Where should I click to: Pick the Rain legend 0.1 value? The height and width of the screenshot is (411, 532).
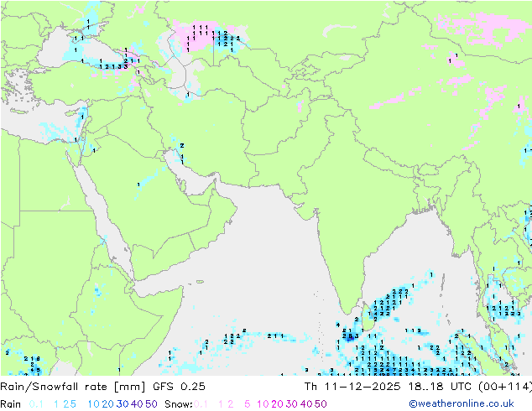point(36,404)
